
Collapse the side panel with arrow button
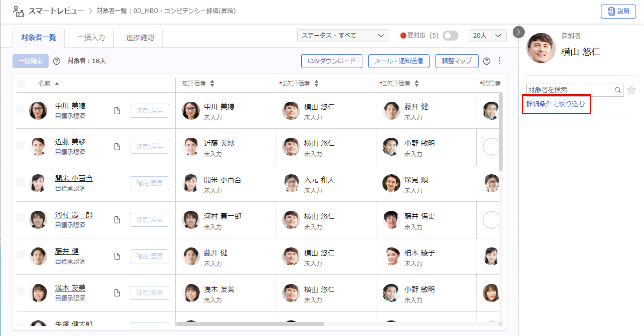[x=519, y=32]
